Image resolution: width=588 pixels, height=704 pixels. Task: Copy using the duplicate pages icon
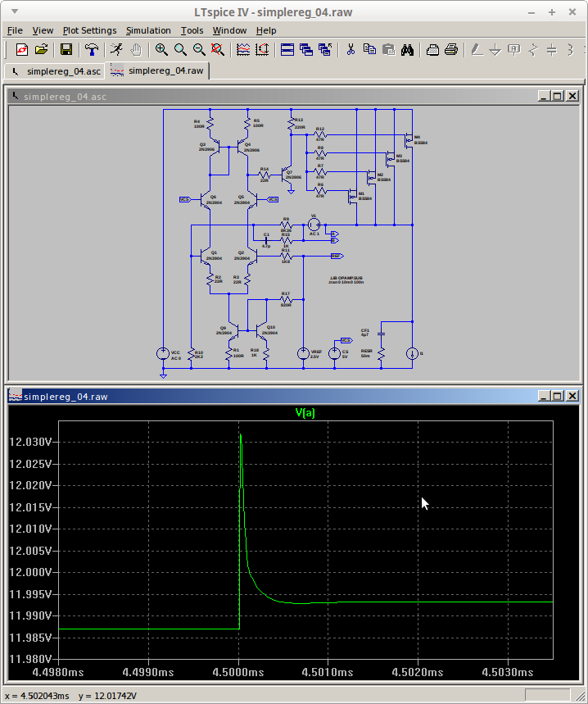click(369, 50)
